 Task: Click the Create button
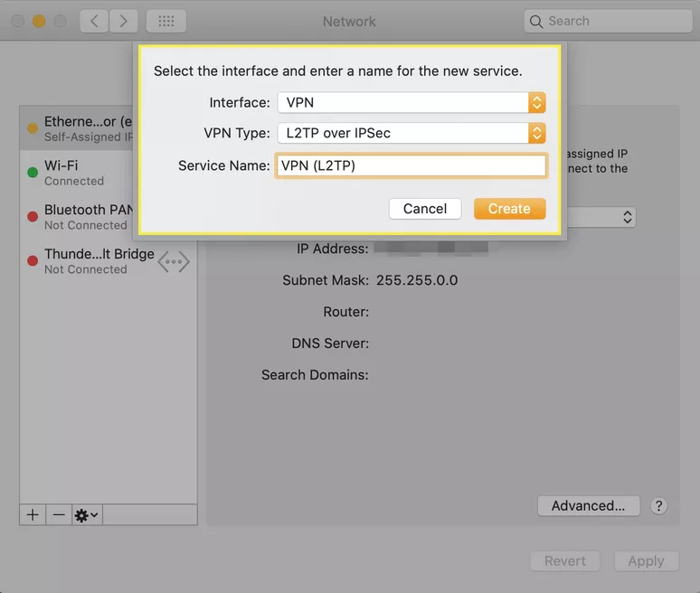point(509,209)
